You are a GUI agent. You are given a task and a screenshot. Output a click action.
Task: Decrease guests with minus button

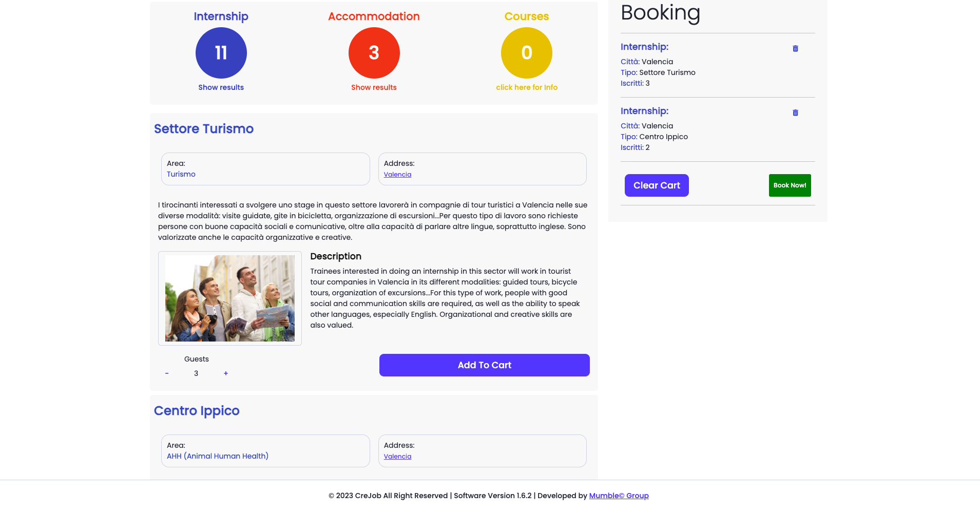point(167,373)
